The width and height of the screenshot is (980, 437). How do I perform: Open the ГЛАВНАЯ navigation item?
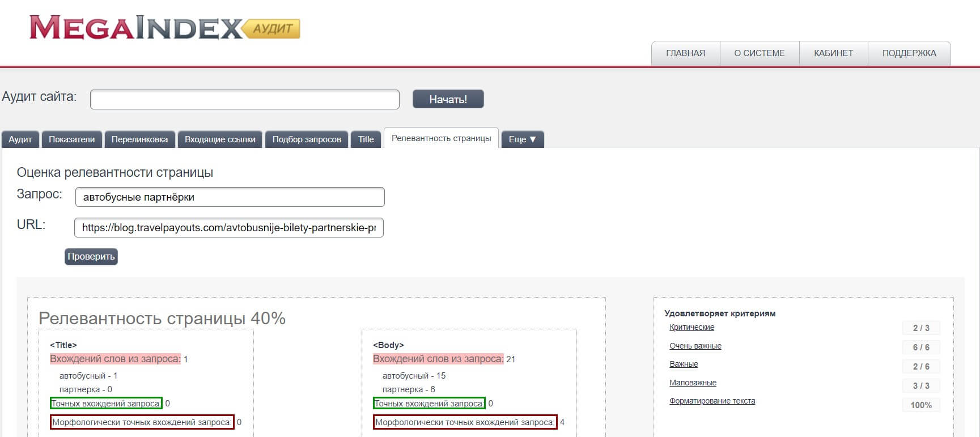tap(685, 53)
